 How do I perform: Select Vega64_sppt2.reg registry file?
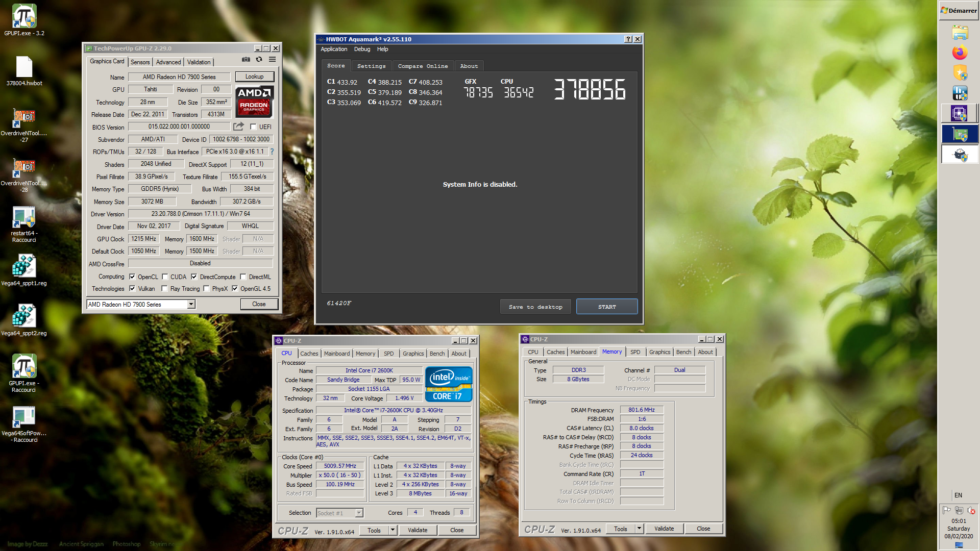[x=24, y=320]
